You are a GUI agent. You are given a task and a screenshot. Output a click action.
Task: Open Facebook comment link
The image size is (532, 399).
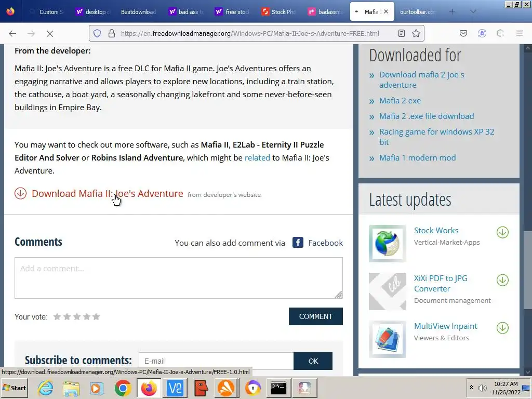325,243
